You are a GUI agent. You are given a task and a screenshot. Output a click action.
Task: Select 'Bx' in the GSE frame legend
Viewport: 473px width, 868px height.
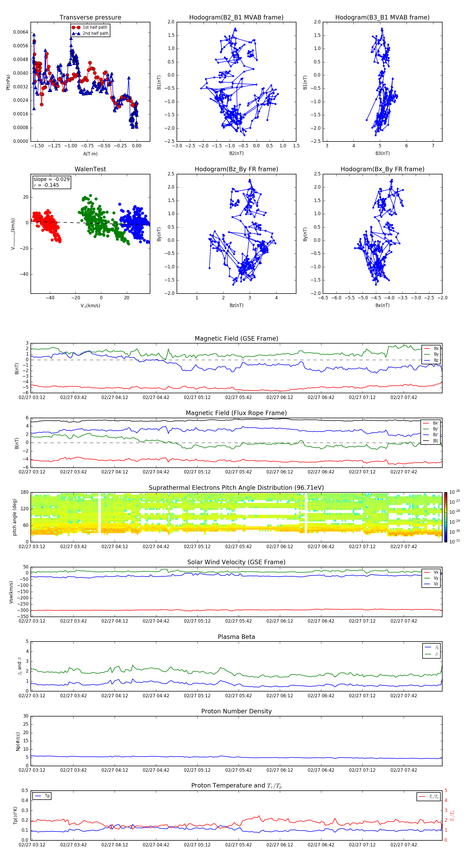431,349
